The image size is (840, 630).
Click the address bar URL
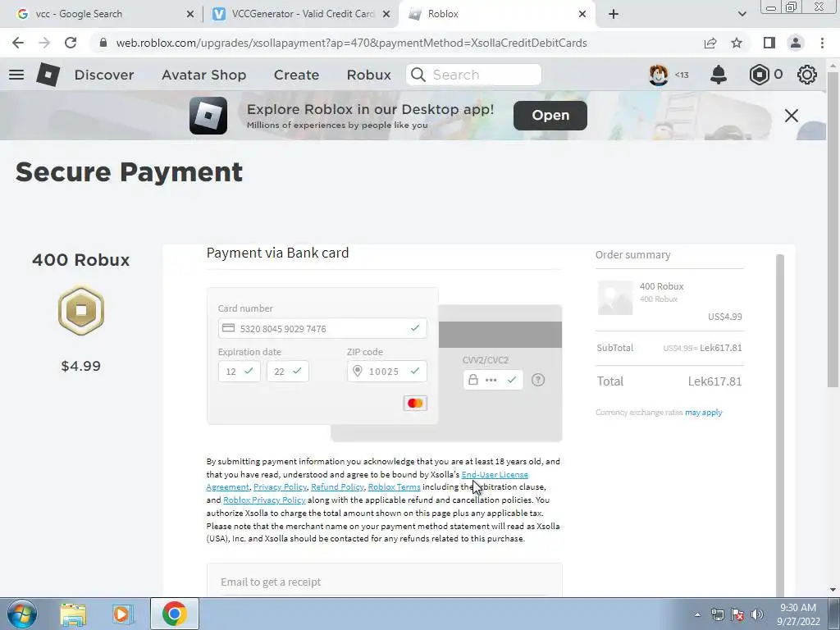tap(351, 43)
